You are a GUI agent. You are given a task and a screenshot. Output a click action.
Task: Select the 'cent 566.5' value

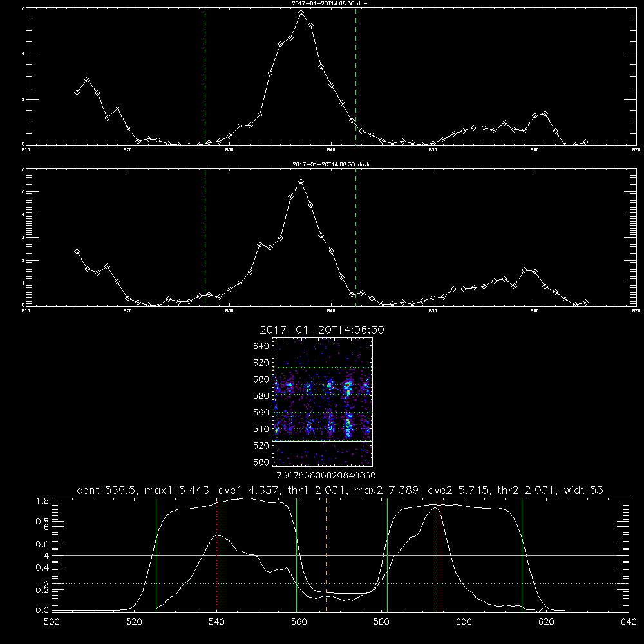tap(106, 490)
